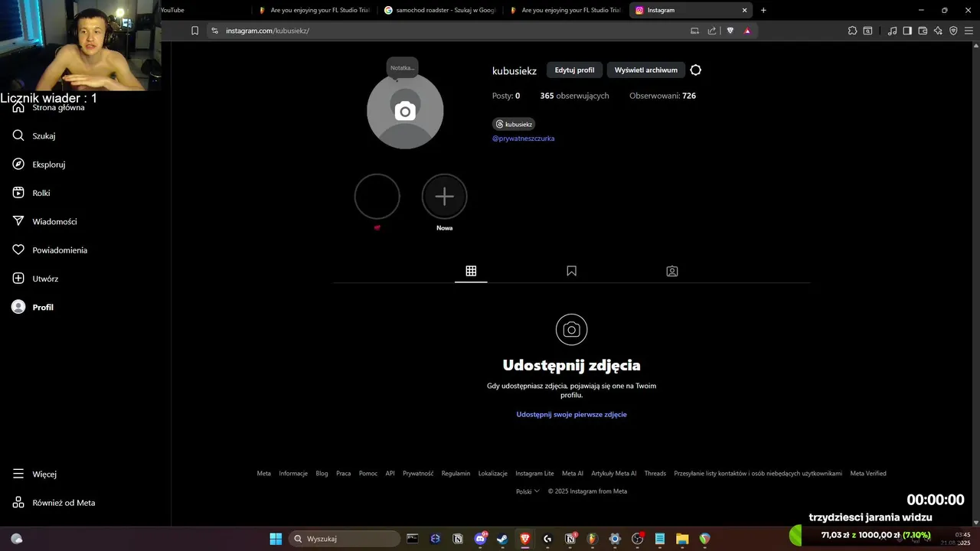The width and height of the screenshot is (980, 551).
Task: Open OBS Studio from the taskbar
Action: [637, 539]
